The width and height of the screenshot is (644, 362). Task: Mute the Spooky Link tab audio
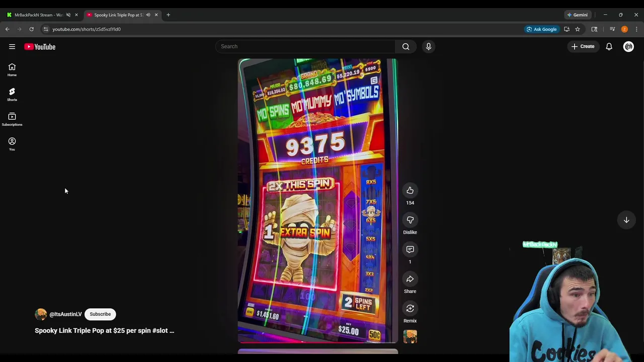pyautogui.click(x=148, y=15)
